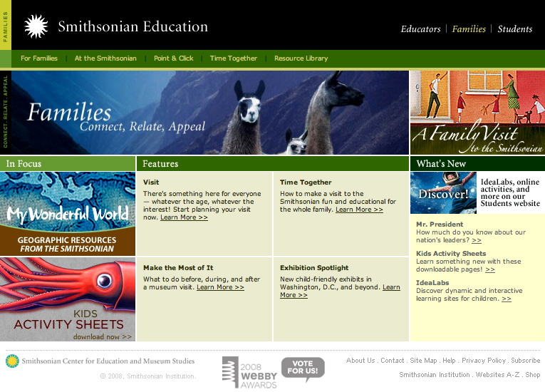This screenshot has height=392, width=545.
Task: Click the Smithsonian sunburst logo
Action: tap(36, 26)
